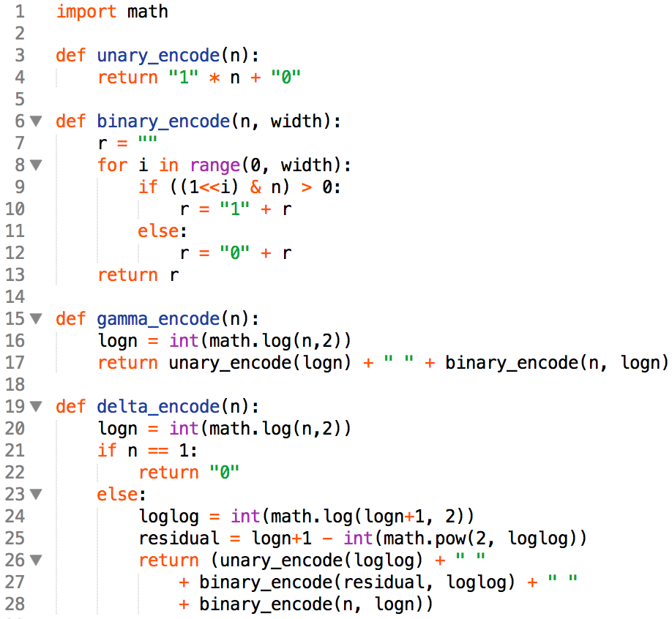The height and width of the screenshot is (619, 672).
Task: Click line number 17 in the gutter
Action: point(15,363)
